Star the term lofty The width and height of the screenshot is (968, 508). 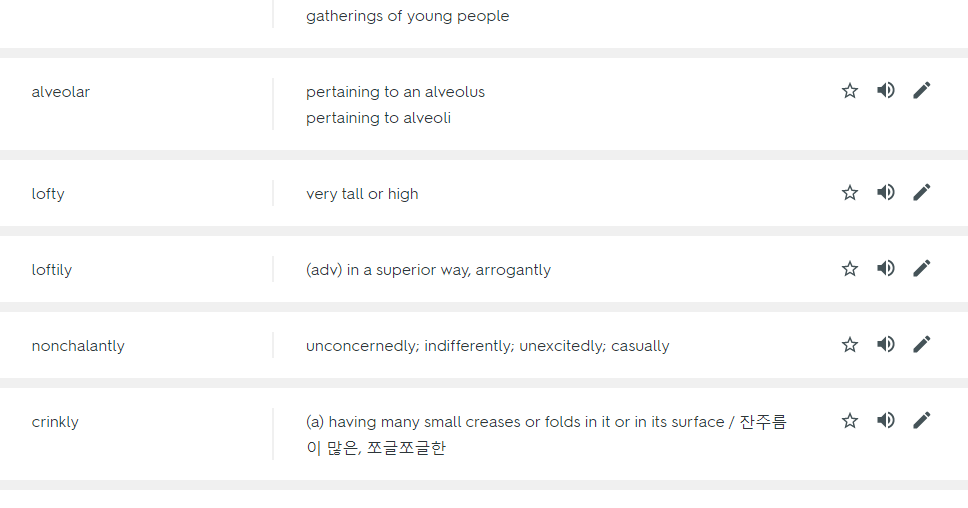tap(850, 193)
